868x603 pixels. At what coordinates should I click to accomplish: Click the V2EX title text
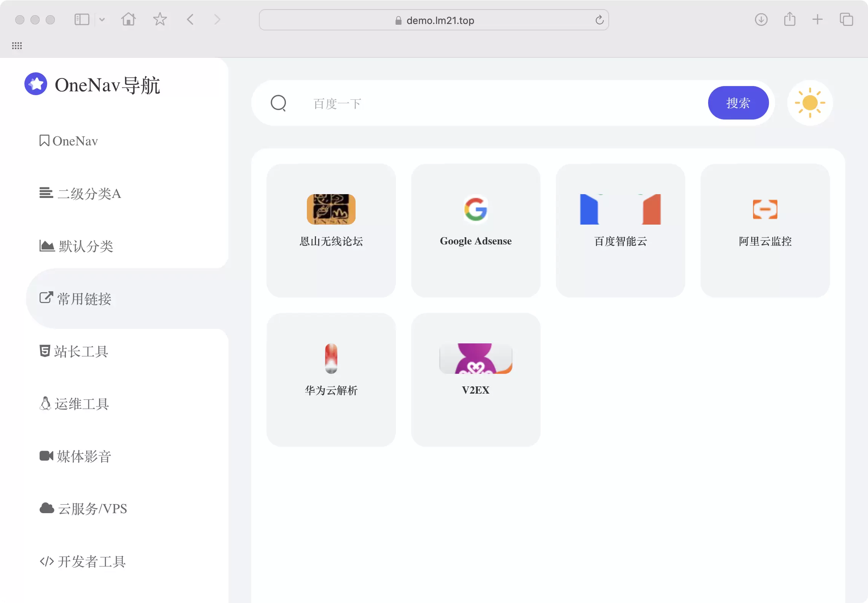coord(476,390)
